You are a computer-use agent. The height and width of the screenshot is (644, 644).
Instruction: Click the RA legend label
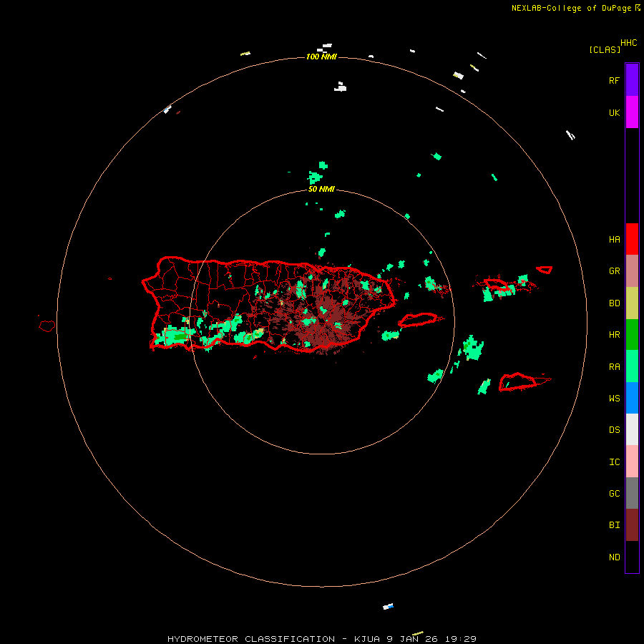click(614, 366)
